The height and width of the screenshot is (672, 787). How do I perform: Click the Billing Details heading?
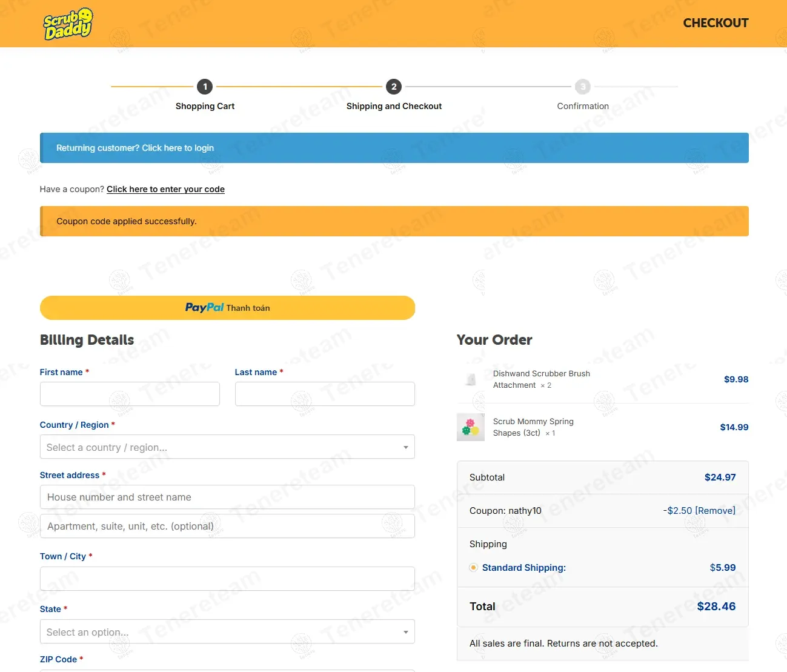pyautogui.click(x=87, y=340)
